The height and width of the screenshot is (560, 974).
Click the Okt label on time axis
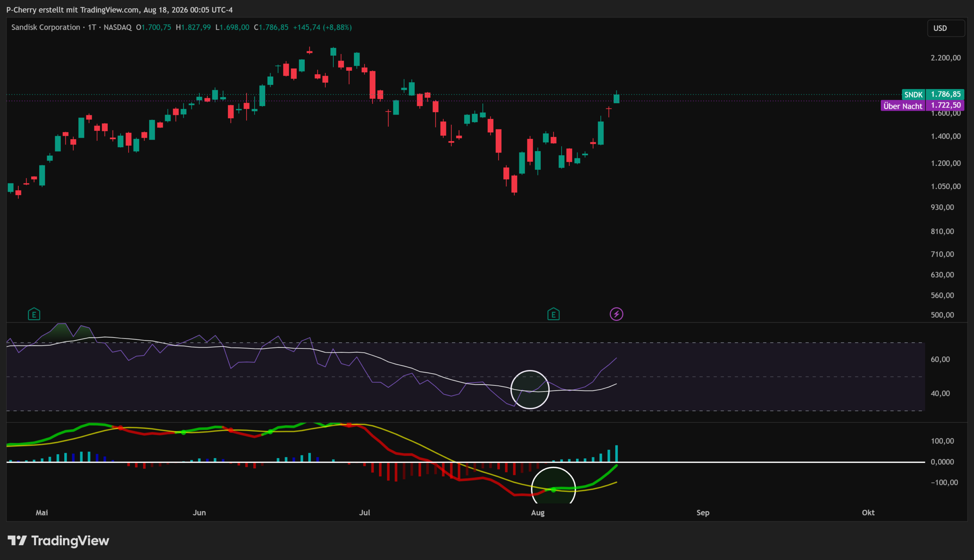pyautogui.click(x=868, y=513)
